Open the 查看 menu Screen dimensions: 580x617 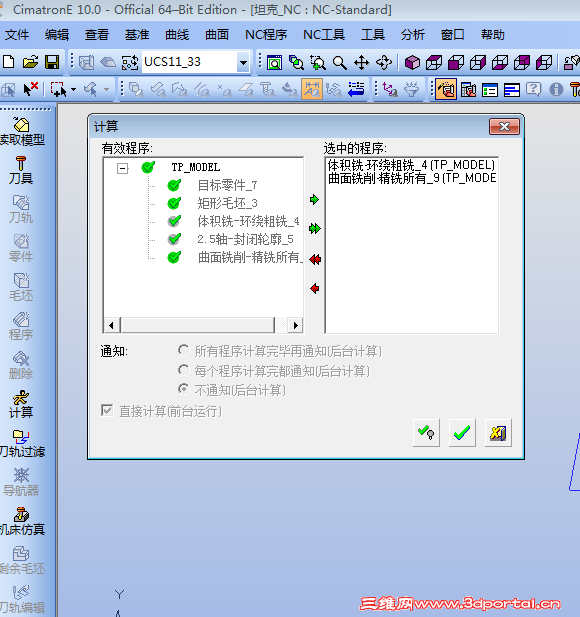click(x=97, y=35)
